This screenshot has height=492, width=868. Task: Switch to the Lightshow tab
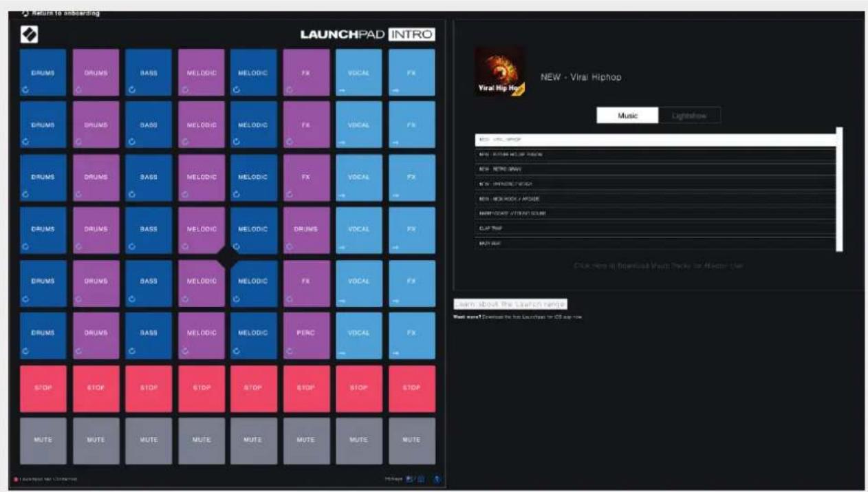[x=689, y=115]
